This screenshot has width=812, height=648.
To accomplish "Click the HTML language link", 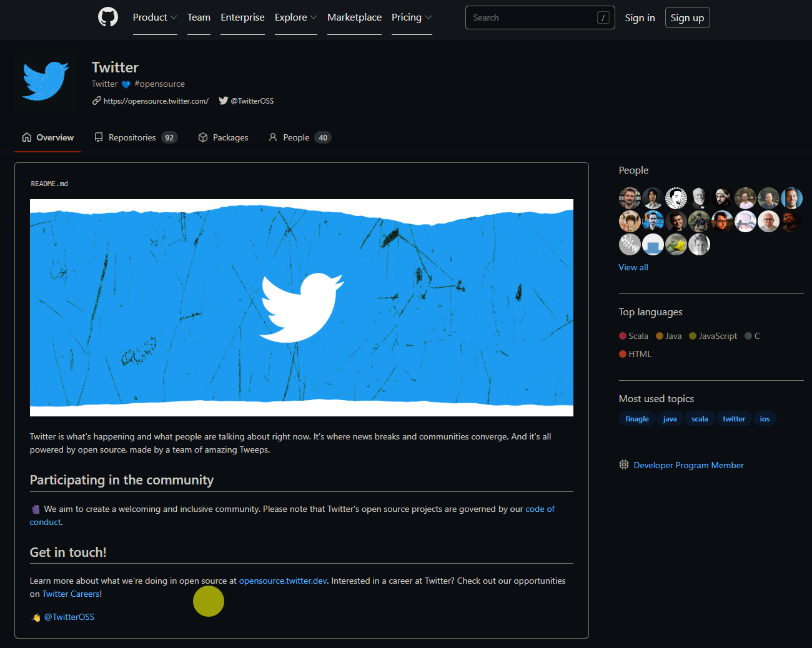I will pos(635,354).
